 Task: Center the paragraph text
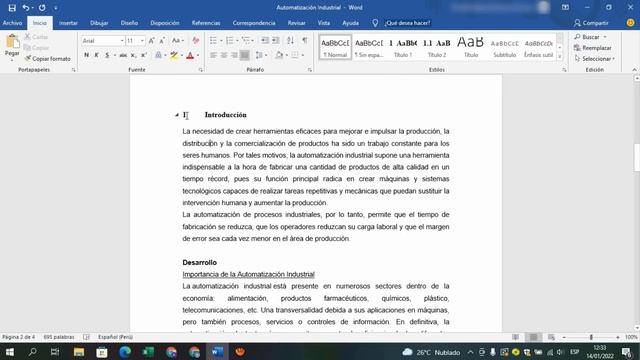224,55
